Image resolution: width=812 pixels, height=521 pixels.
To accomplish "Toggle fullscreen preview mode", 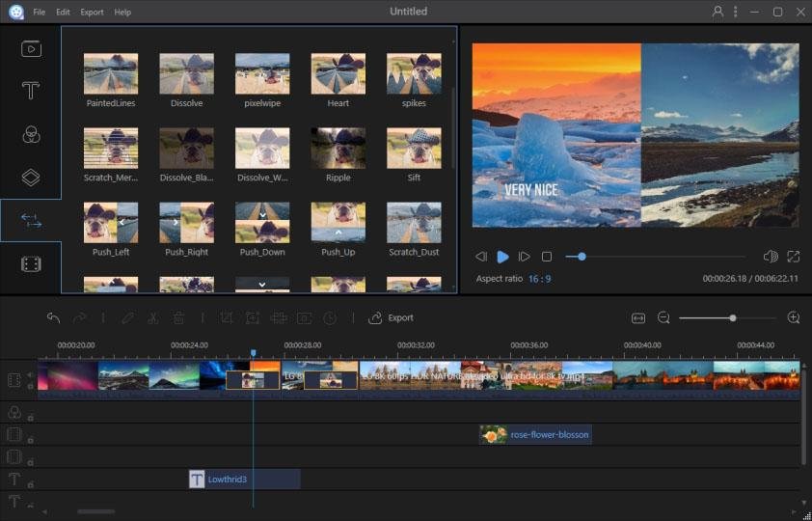I will 793,257.
